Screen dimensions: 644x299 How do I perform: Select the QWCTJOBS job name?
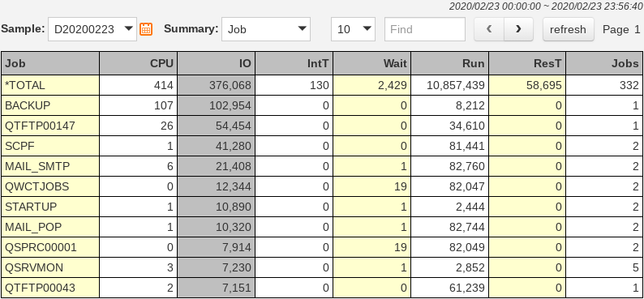(37, 186)
